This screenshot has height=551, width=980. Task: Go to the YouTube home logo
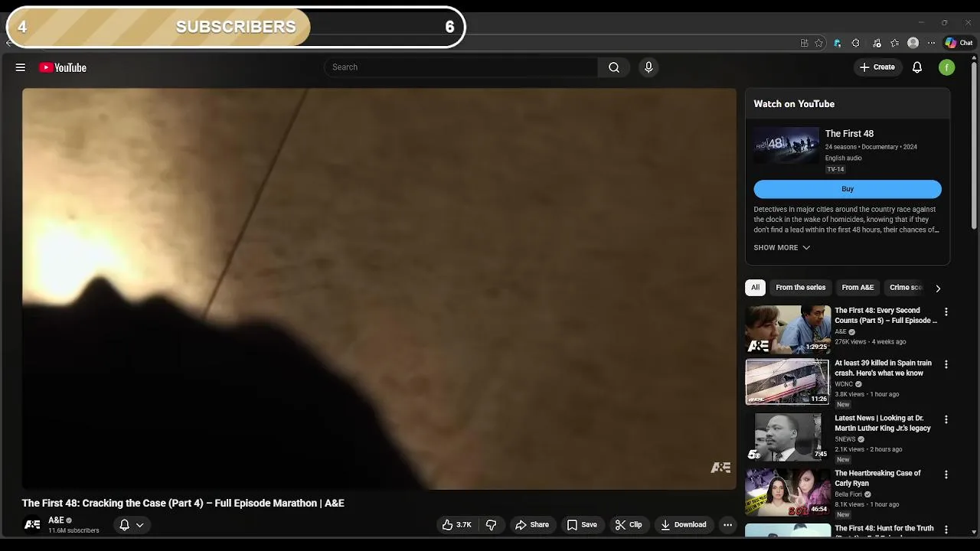pos(63,67)
